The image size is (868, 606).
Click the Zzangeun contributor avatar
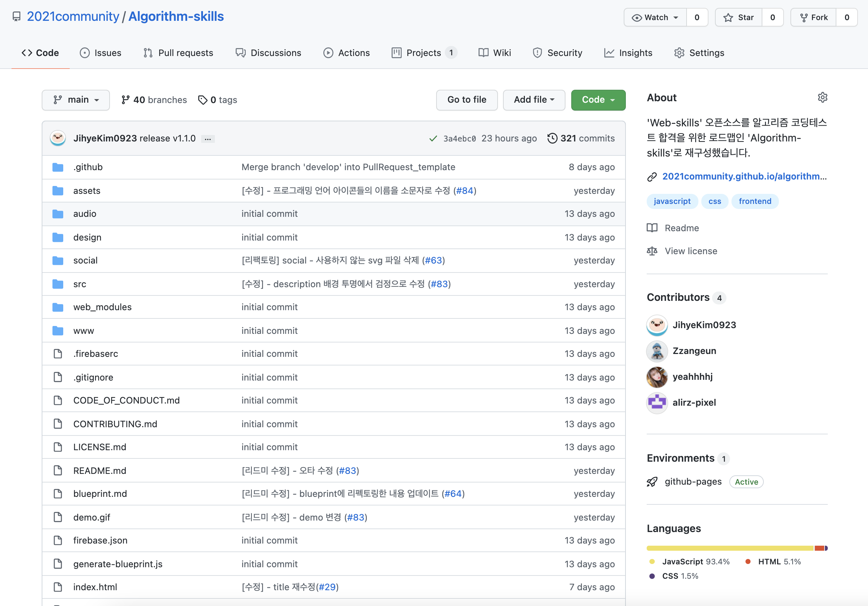[657, 351]
